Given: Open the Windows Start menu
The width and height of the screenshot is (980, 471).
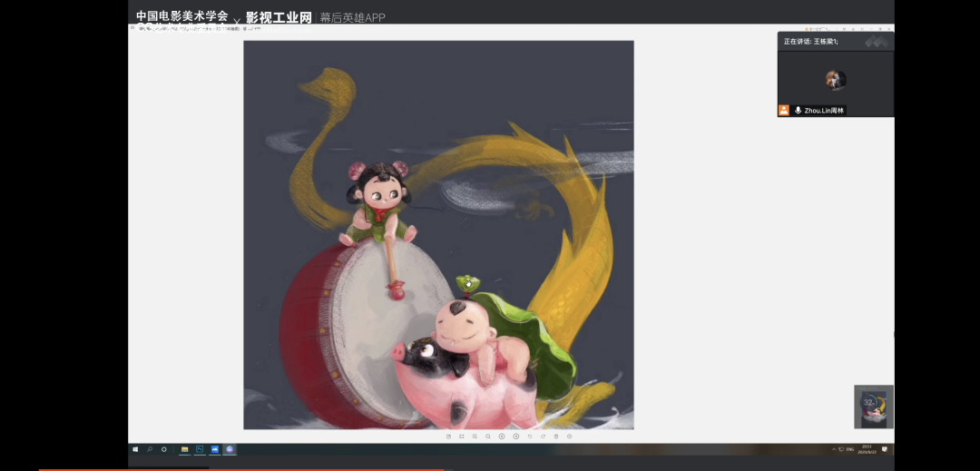Looking at the screenshot, I should point(135,449).
